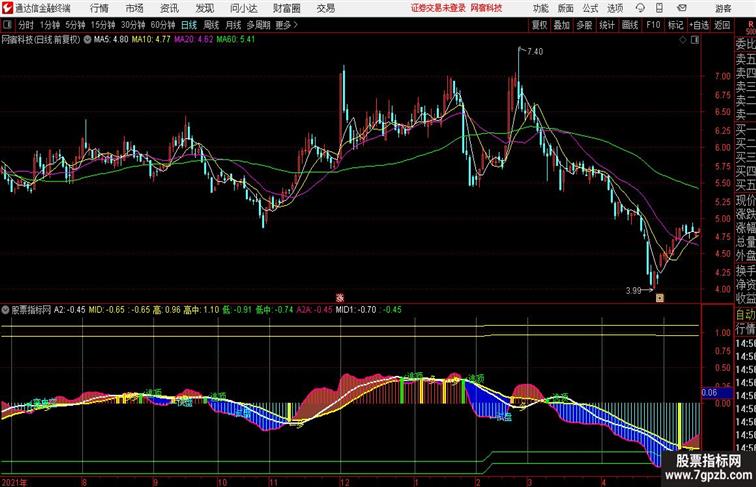Open the 发现 menu
Screen dimensions: 756x487
(204, 8)
